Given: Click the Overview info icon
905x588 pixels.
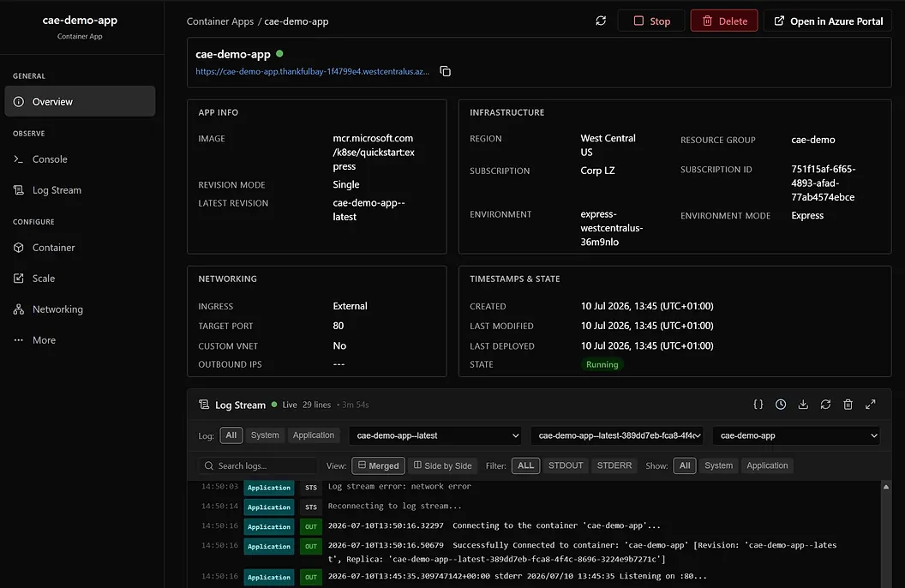Looking at the screenshot, I should [19, 101].
